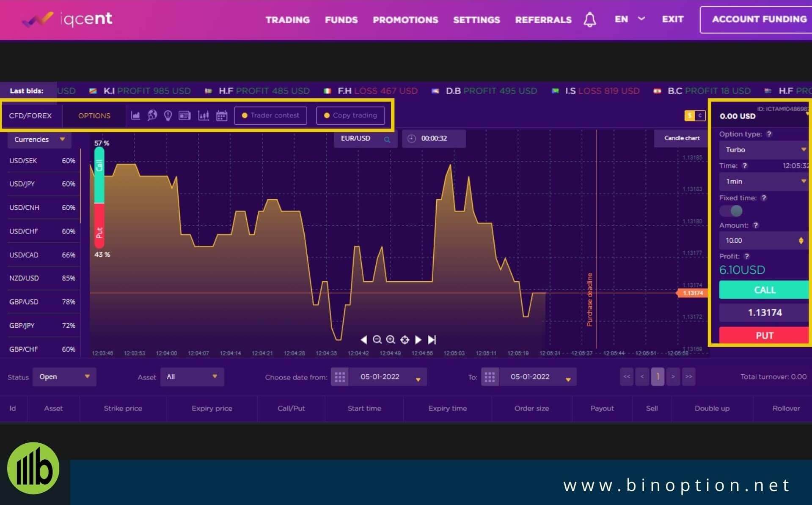The height and width of the screenshot is (505, 812).
Task: Click the lightbulb trading ideas icon
Action: (x=168, y=115)
